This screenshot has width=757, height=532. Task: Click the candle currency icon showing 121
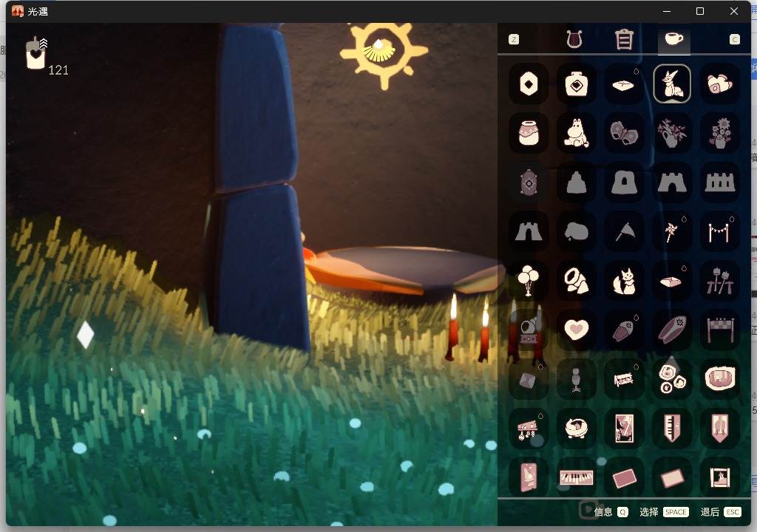(36, 54)
